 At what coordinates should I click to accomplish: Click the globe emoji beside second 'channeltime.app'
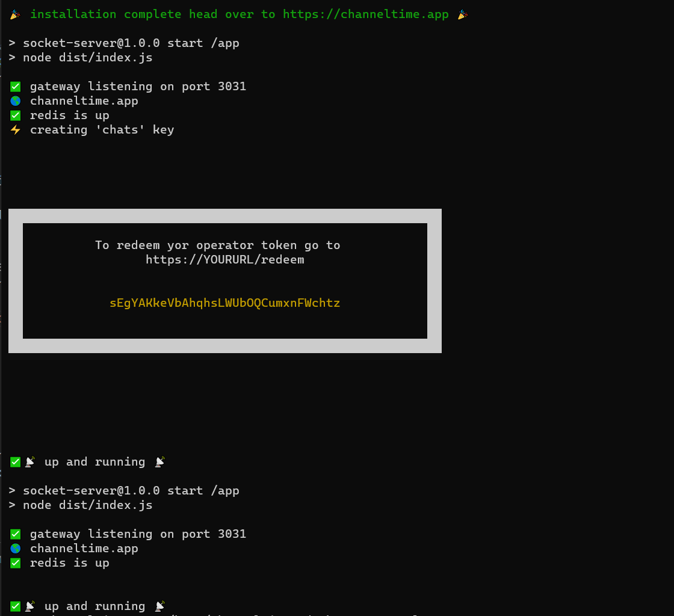(x=16, y=549)
